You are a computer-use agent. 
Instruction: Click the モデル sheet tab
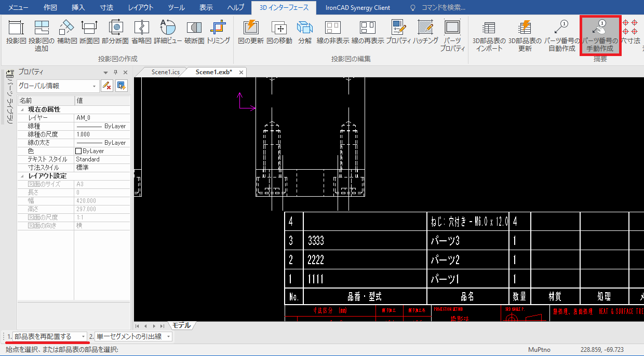[181, 325]
